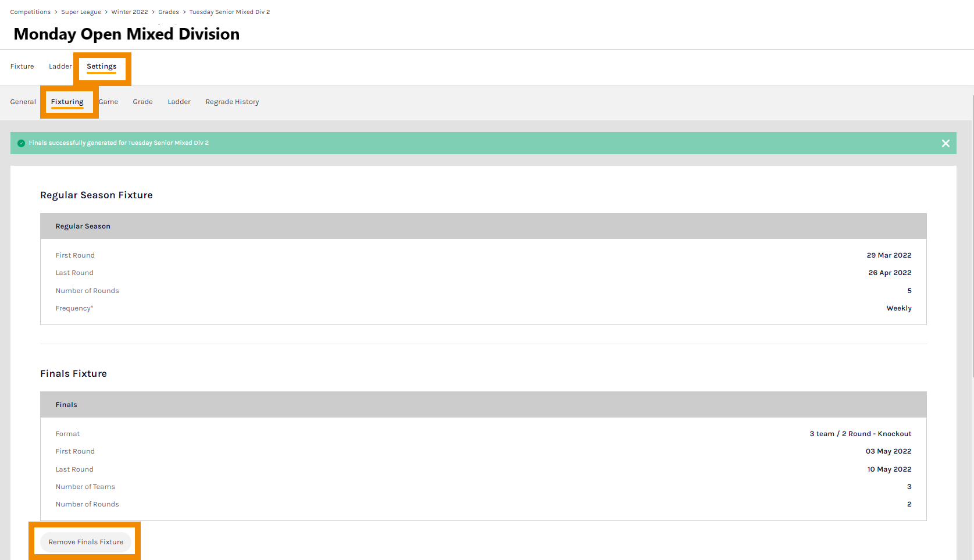Click the green checkmark success icon
Screen dimensions: 974x560
[x=22, y=143]
